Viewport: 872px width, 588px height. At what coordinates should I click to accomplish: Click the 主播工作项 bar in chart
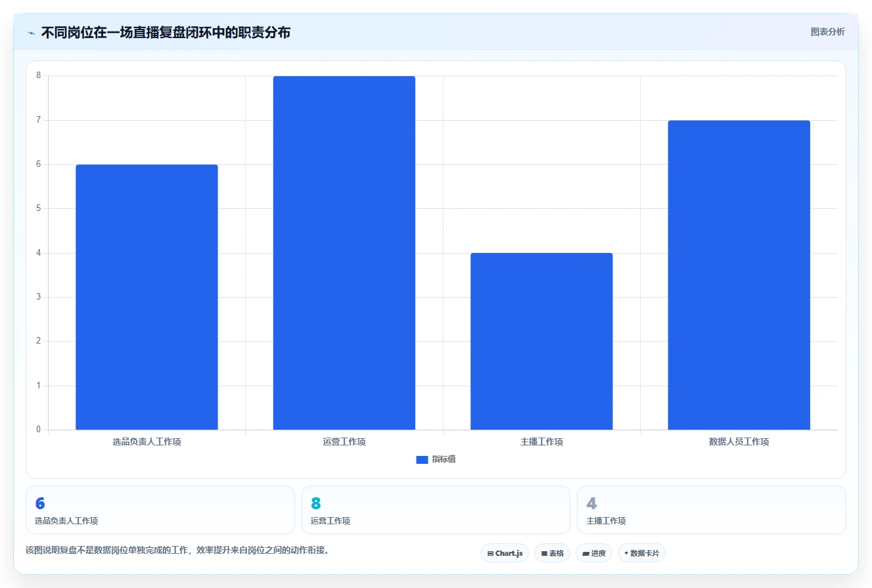541,342
